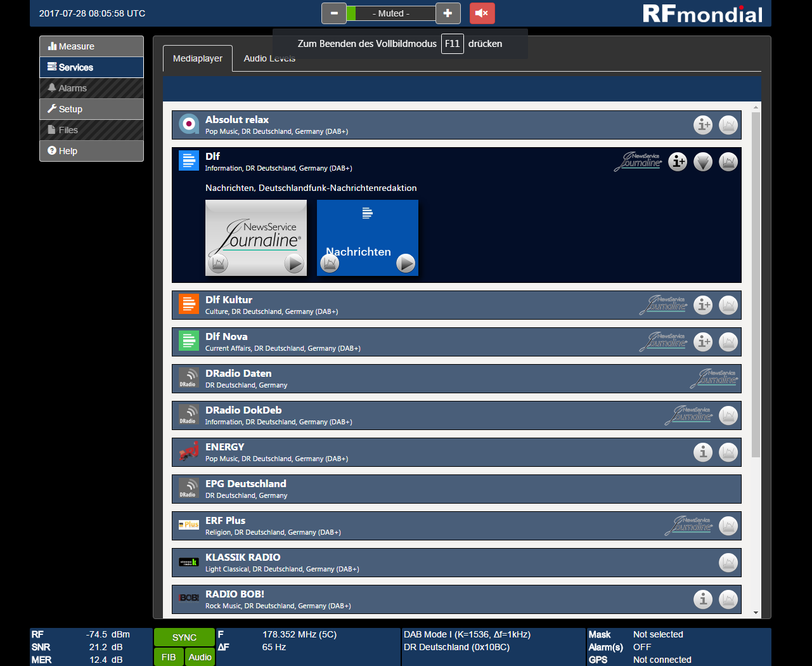Click the frequency value 178.352 MHz (5C)
This screenshot has height=666, width=812.
pyautogui.click(x=299, y=634)
